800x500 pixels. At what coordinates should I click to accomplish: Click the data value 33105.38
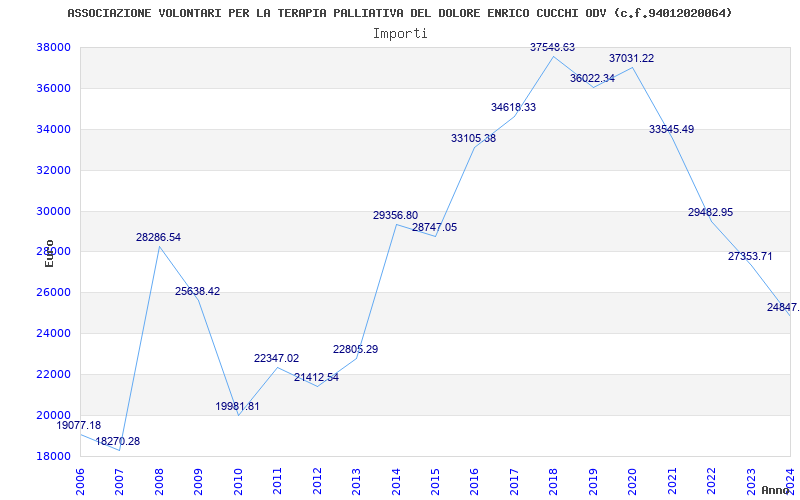(x=473, y=138)
